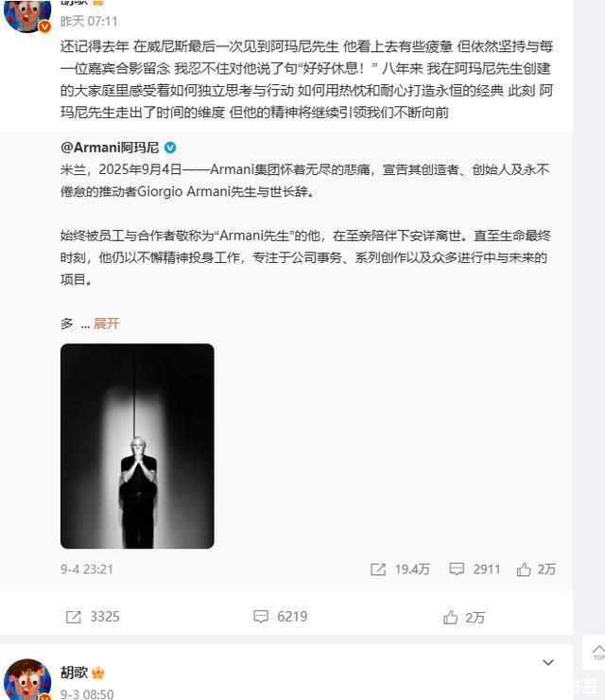605x700 pixels.
Task: Like the post using the outer thumbs-up icon
Action: click(x=450, y=617)
